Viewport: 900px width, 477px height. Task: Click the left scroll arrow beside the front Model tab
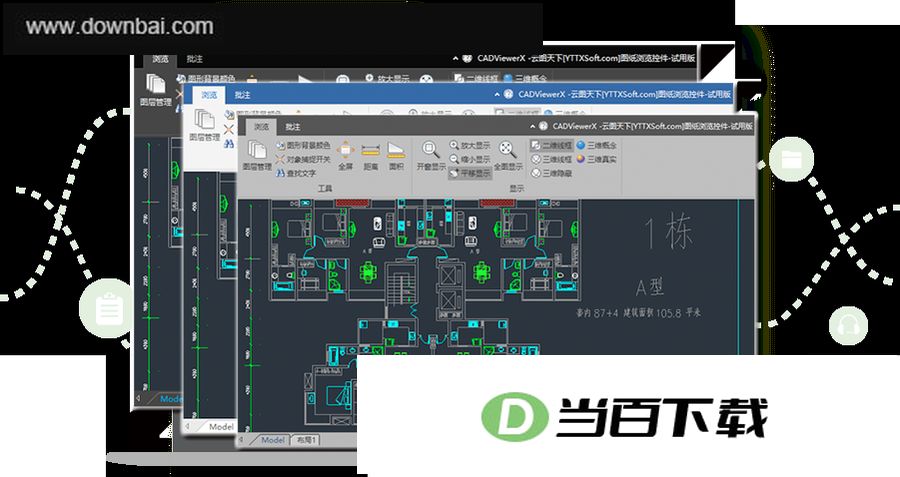point(242,440)
